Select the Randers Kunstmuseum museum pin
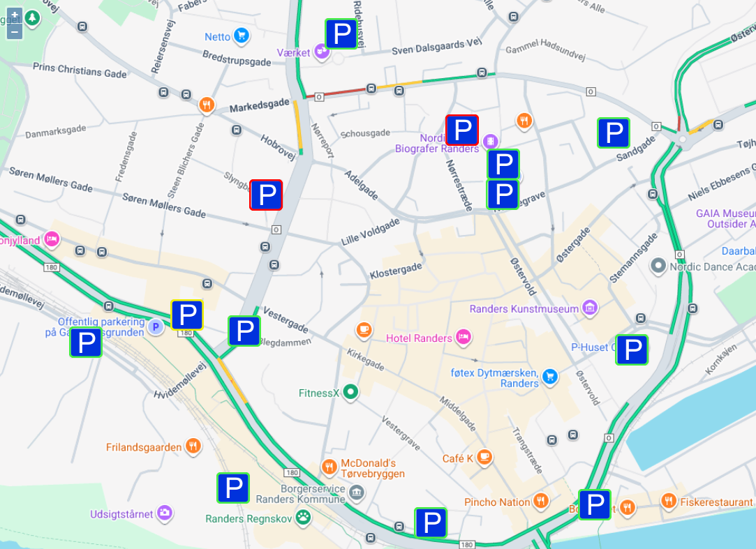This screenshot has width=756, height=549. [x=590, y=308]
